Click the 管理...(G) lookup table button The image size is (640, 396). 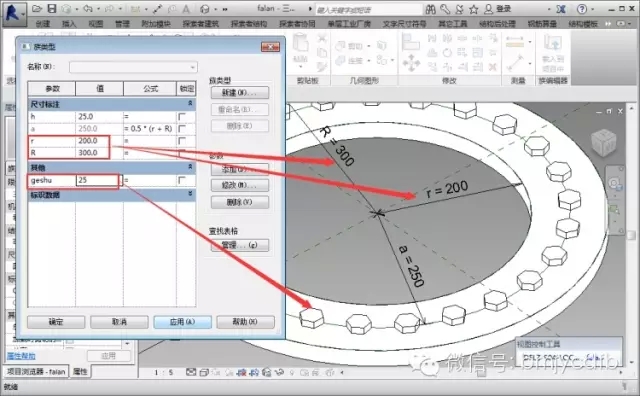click(x=240, y=245)
